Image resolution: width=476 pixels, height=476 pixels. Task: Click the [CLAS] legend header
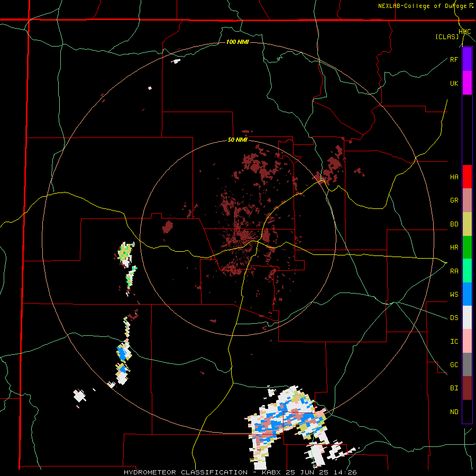[447, 37]
